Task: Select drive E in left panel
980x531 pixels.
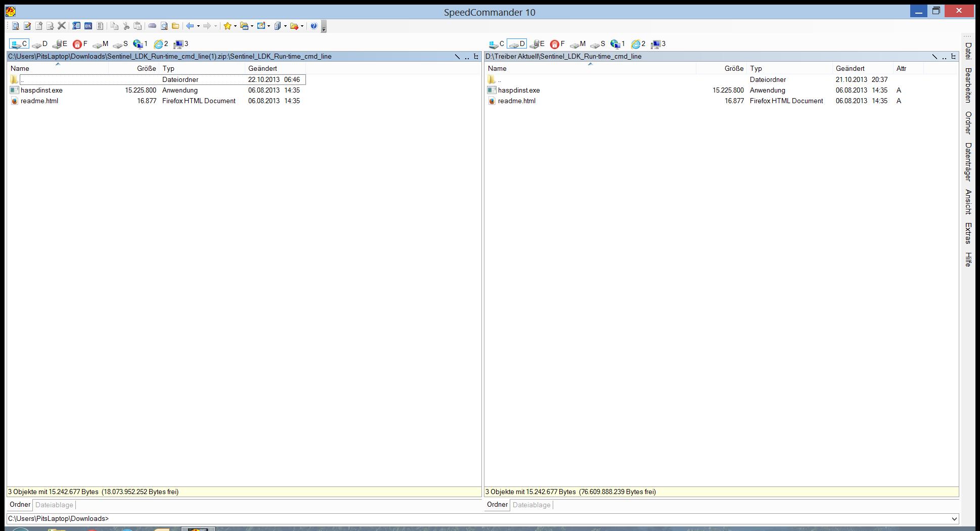Action: tap(60, 44)
